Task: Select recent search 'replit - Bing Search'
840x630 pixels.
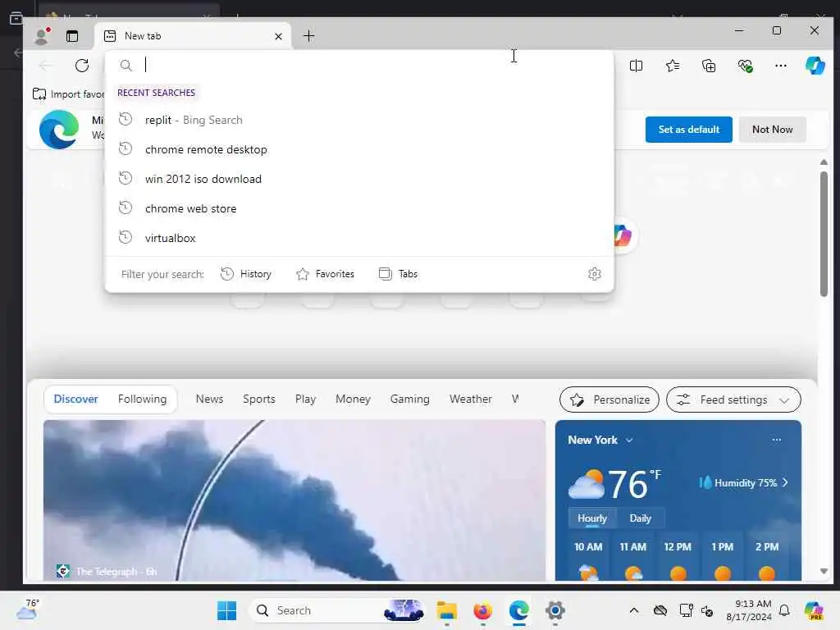Action: click(x=359, y=120)
